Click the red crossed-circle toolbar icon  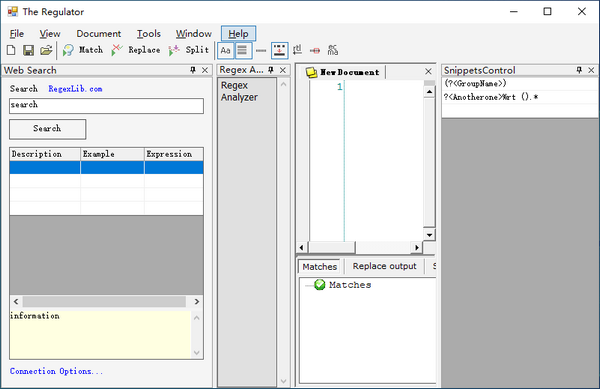click(315, 50)
